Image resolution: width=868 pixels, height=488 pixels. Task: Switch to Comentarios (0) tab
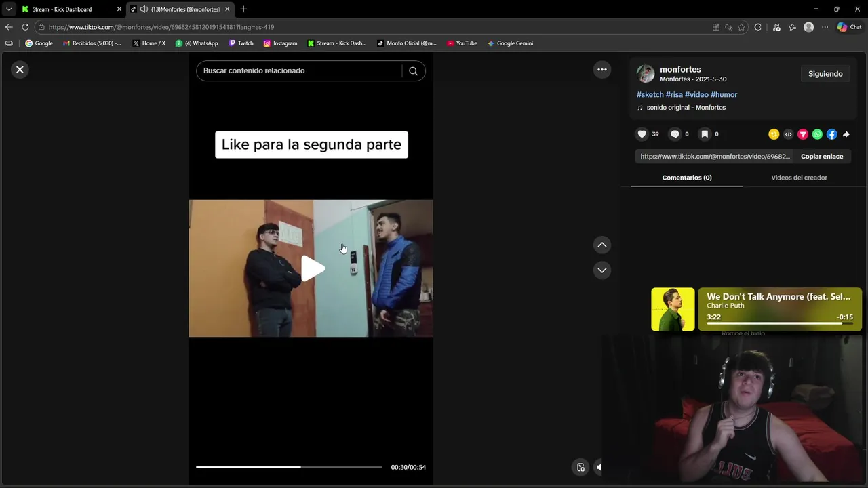[687, 178]
